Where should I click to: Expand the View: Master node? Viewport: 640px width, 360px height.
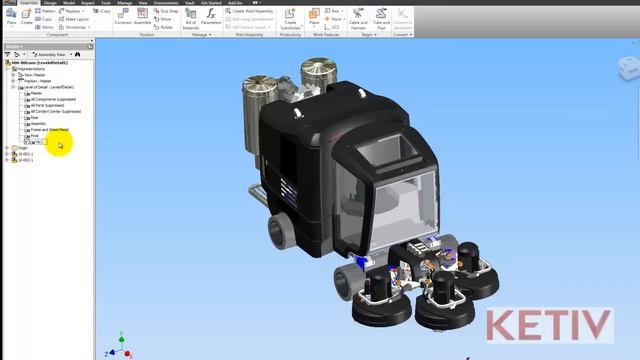[x=13, y=75]
